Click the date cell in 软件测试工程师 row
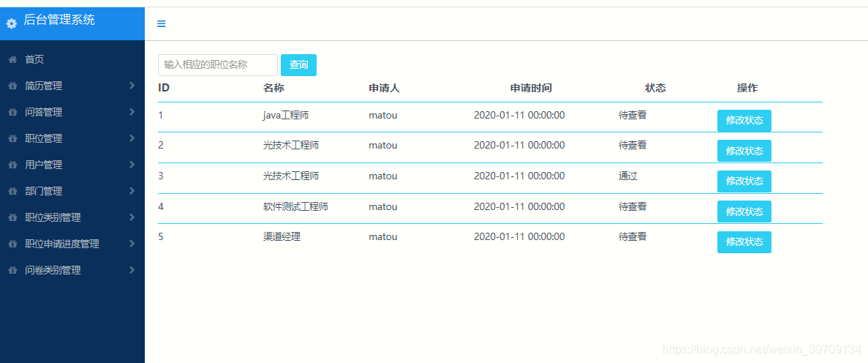Image resolution: width=868 pixels, height=363 pixels. [x=519, y=206]
